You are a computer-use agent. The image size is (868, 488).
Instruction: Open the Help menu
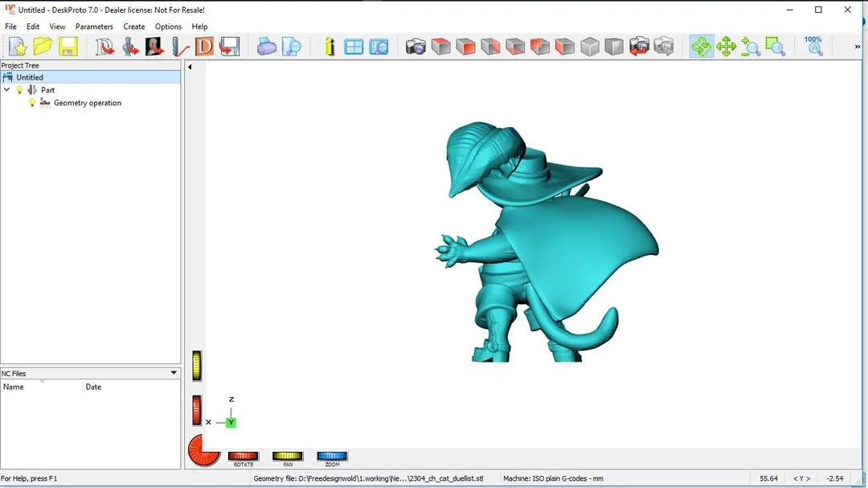[199, 27]
